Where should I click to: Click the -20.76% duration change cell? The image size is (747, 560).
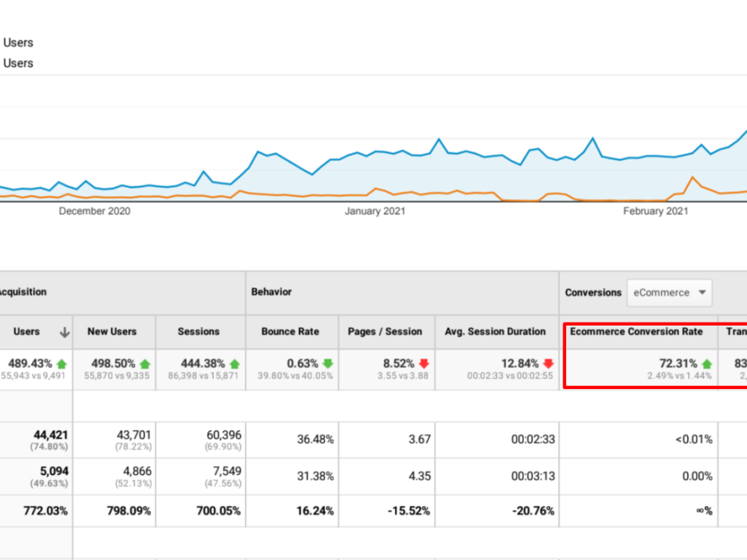point(533,511)
